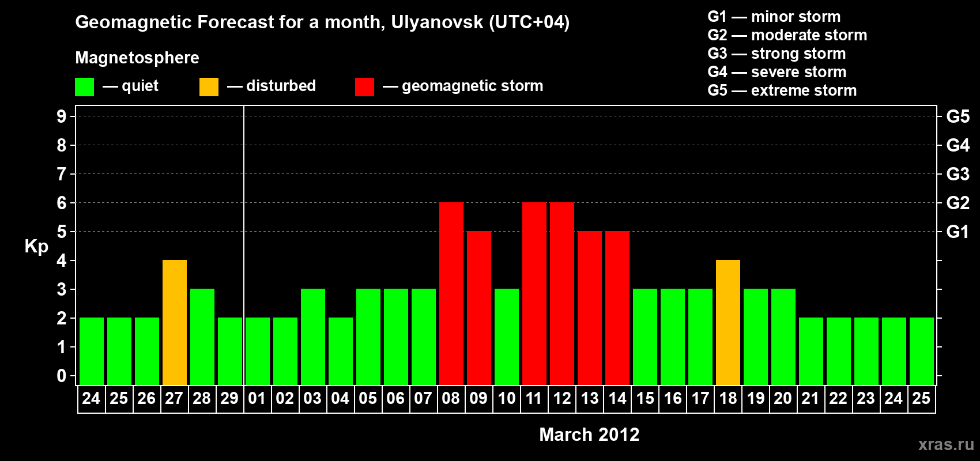Select the red bar for March 09
This screenshot has width=980, height=461.
tap(479, 308)
